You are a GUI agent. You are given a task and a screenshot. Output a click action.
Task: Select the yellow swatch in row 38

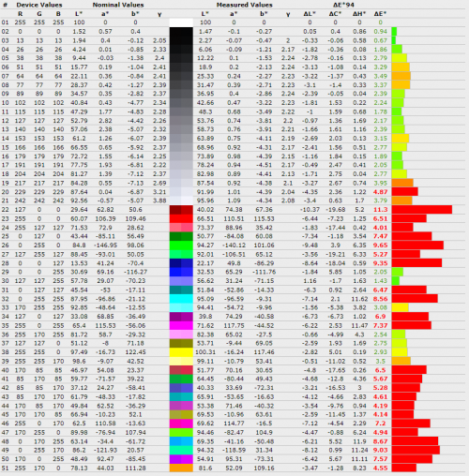point(181,352)
